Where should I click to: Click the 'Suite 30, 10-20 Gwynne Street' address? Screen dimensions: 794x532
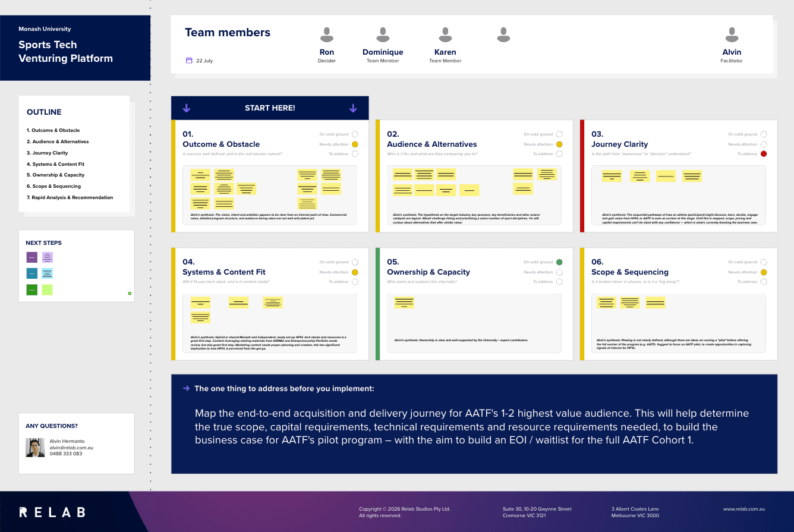tap(537, 509)
